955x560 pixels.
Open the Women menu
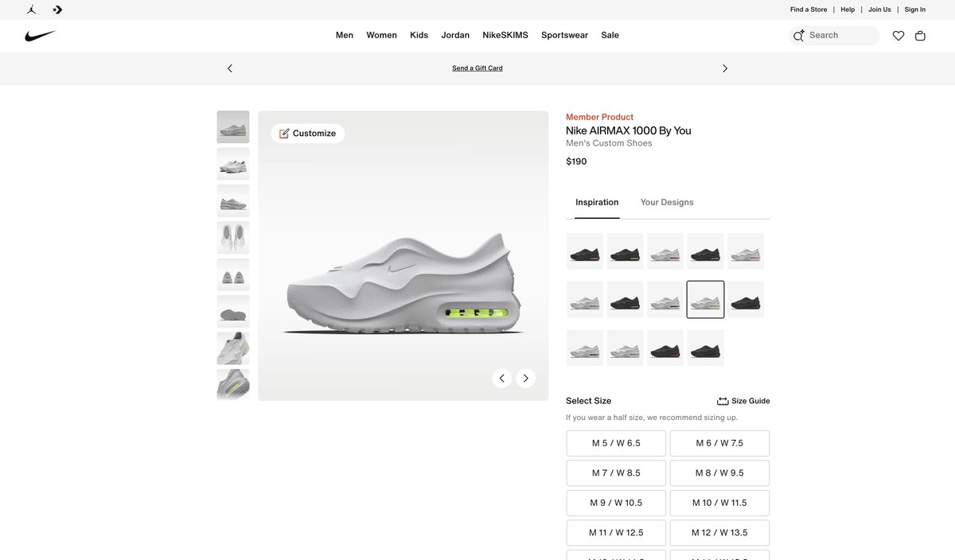tap(381, 35)
